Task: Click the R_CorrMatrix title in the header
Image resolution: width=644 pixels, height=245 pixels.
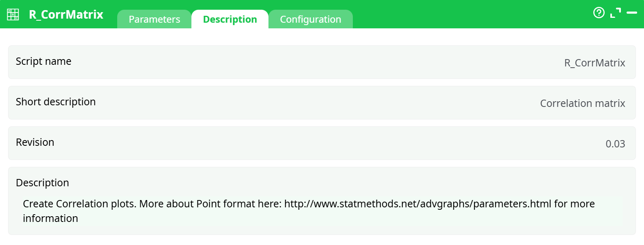Action: tap(66, 15)
